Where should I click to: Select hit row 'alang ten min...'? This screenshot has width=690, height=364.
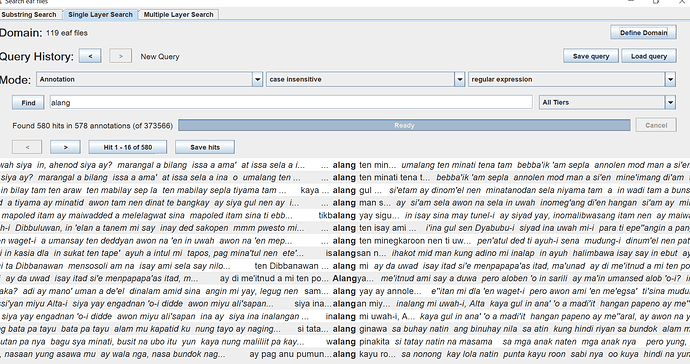[345, 165]
